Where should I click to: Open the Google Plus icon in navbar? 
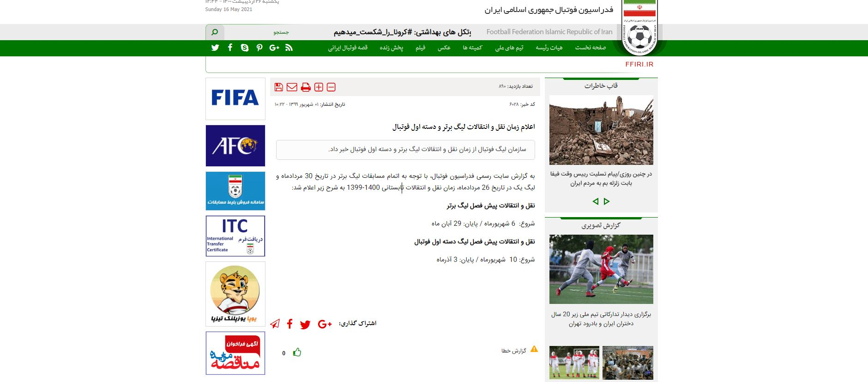pos(274,48)
